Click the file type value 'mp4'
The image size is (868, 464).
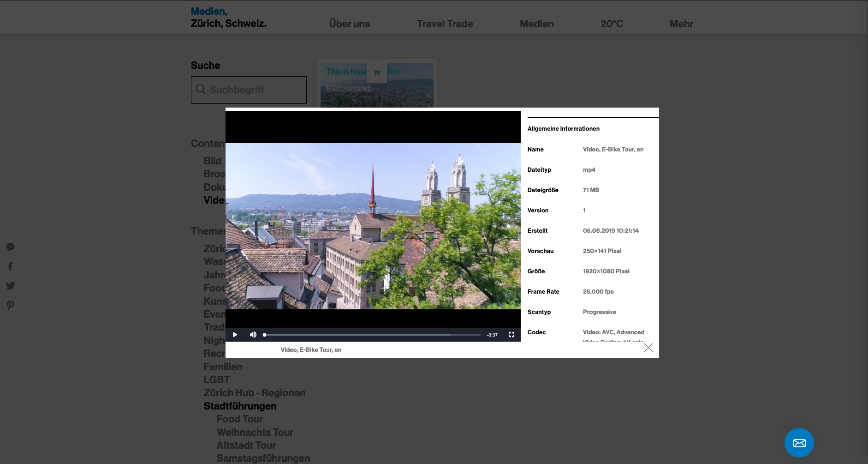(x=589, y=169)
